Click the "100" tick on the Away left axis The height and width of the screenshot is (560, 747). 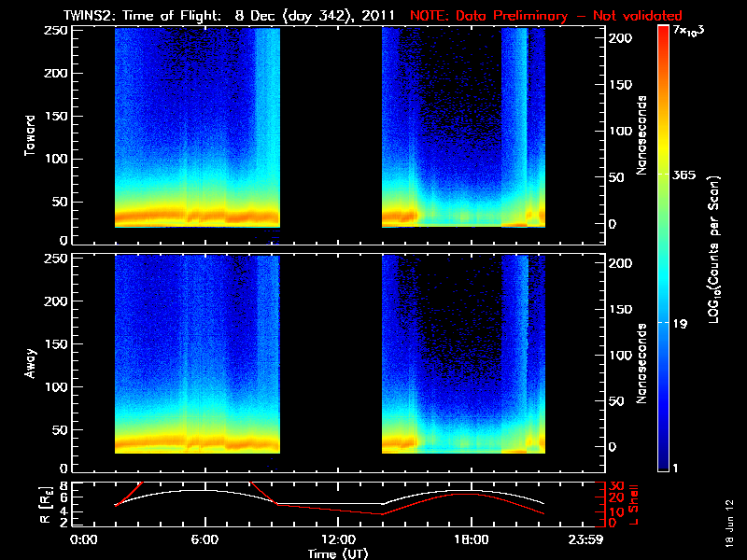coord(56,387)
